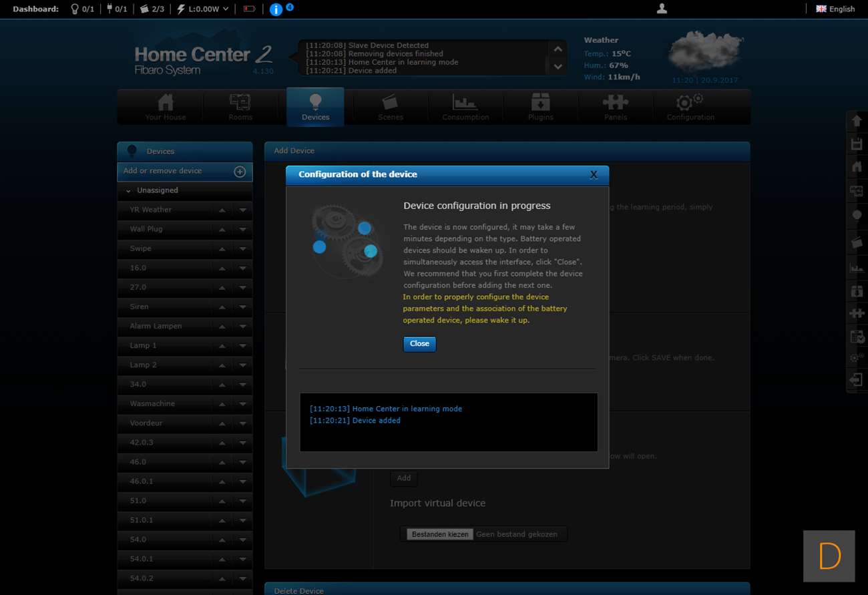Switch to the Rooms tab
The height and width of the screenshot is (595, 868).
click(x=240, y=107)
